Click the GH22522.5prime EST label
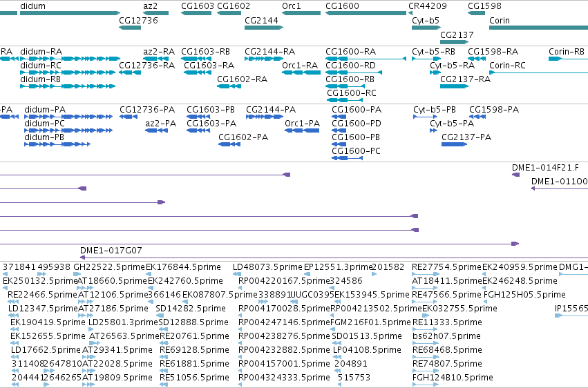The image size is (588, 388). (x=109, y=267)
